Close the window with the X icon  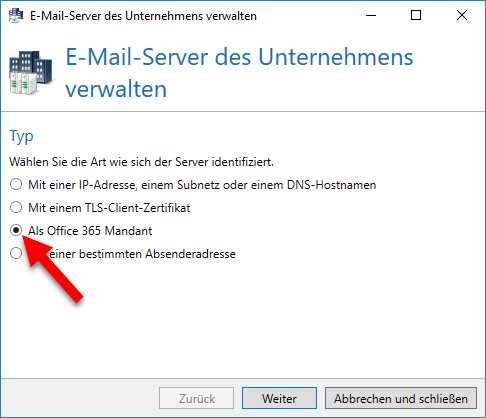462,15
